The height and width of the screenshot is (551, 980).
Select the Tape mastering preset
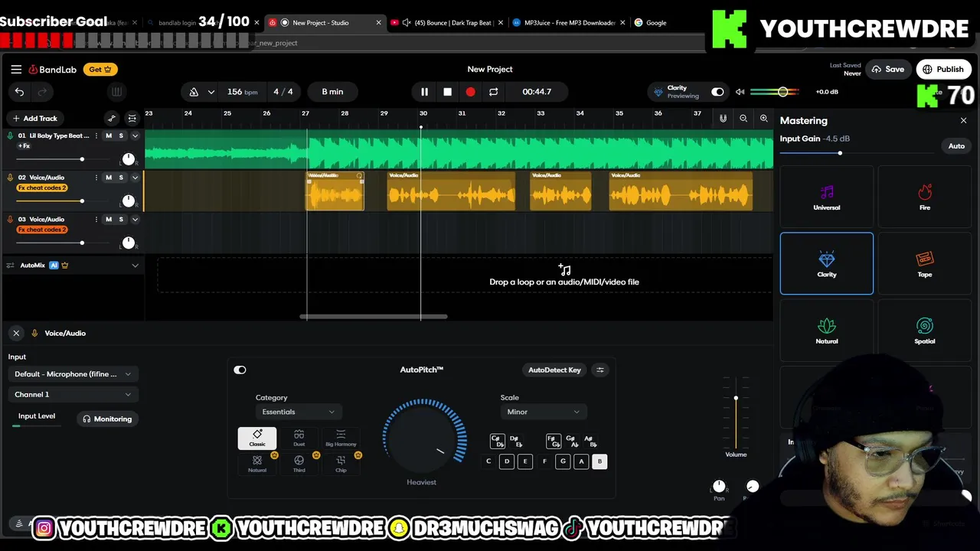tap(925, 263)
